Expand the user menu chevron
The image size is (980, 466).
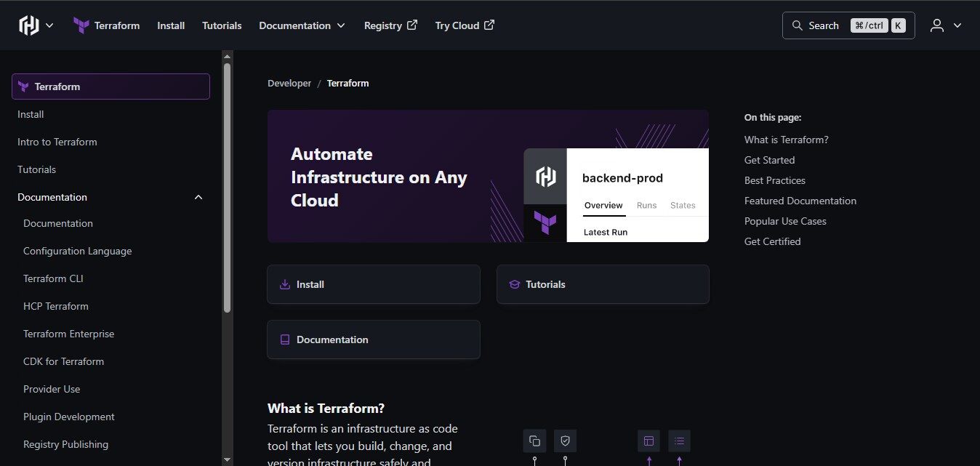[957, 25]
